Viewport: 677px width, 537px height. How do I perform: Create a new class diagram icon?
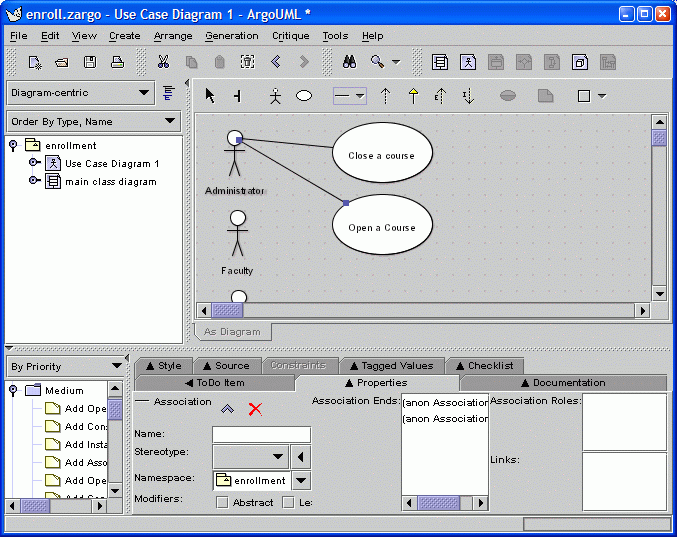pyautogui.click(x=440, y=62)
